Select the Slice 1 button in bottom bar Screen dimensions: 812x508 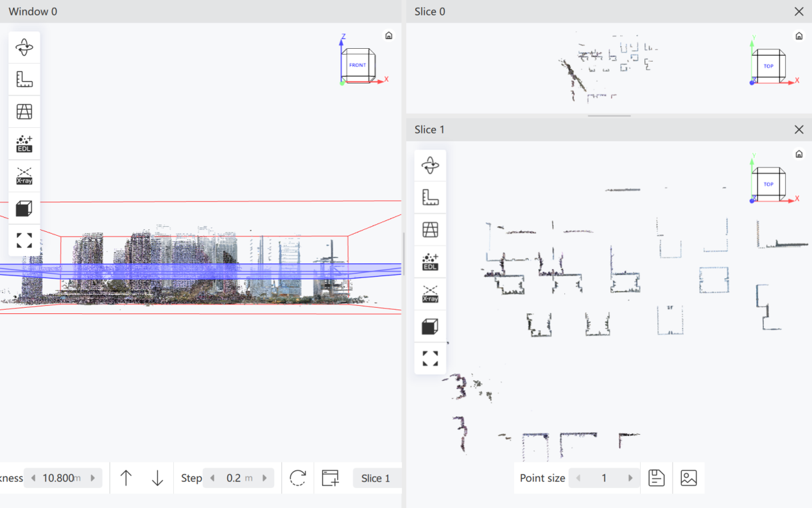(x=376, y=478)
